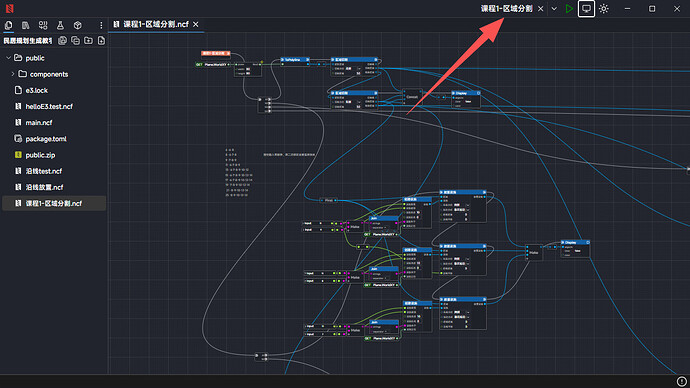The width and height of the screenshot is (690, 388).
Task: Select the Concat node in the graph
Action: 411,97
